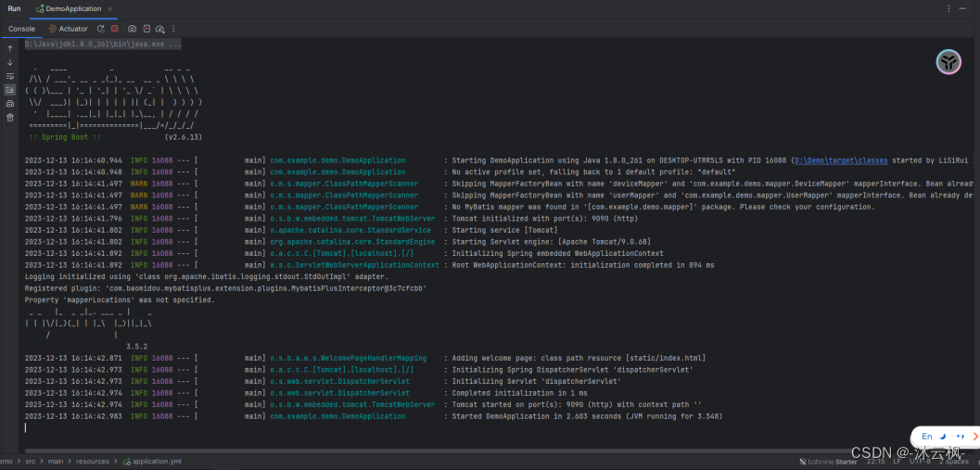This screenshot has height=470, width=980.
Task: Click the 'Completed initialization in 1 ms' line
Action: point(306,393)
